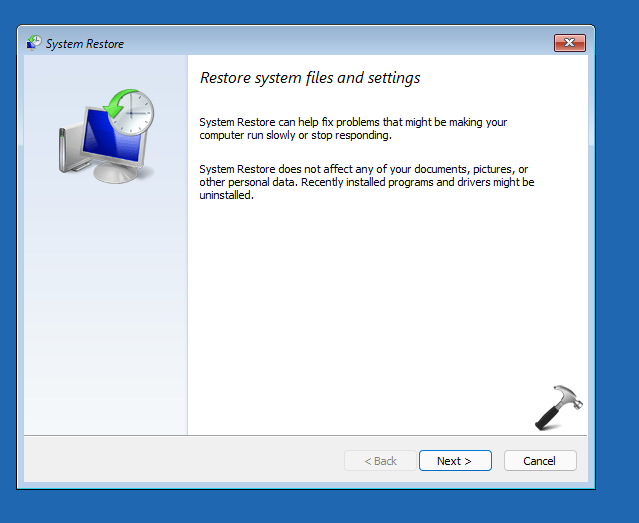
Task: Click the 'Restore system files and settings' heading
Action: 310,78
